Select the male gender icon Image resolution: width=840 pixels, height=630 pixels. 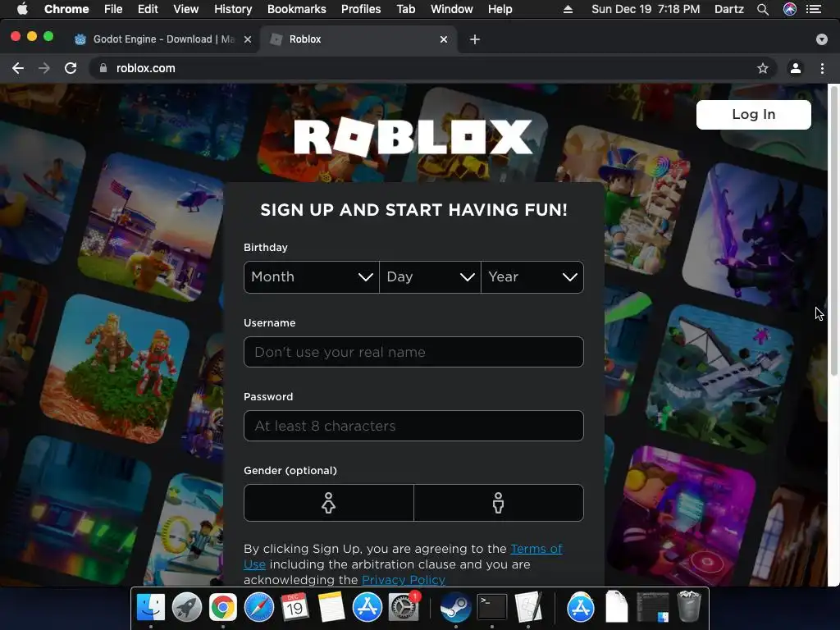pyautogui.click(x=498, y=503)
